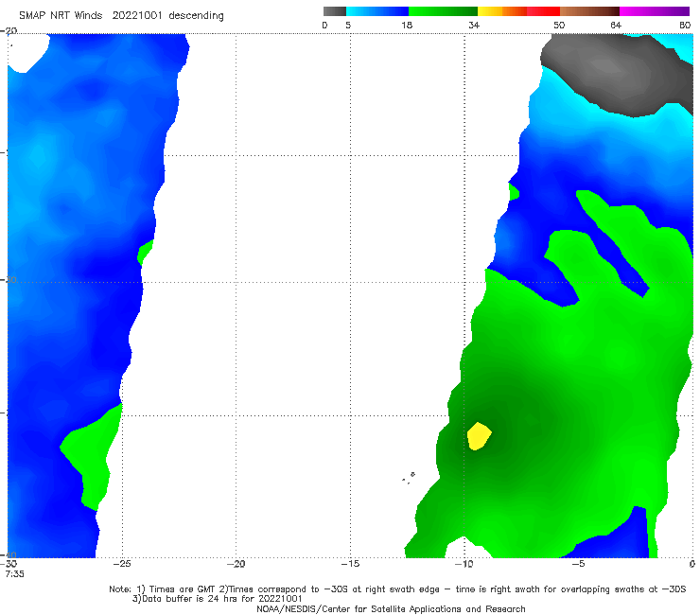Click the "-10" longitude axis label

click(464, 564)
